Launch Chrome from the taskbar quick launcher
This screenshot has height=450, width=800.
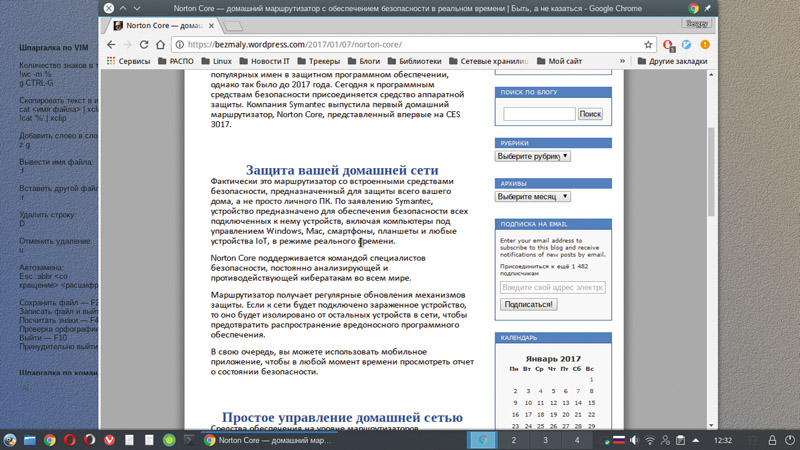click(x=49, y=440)
